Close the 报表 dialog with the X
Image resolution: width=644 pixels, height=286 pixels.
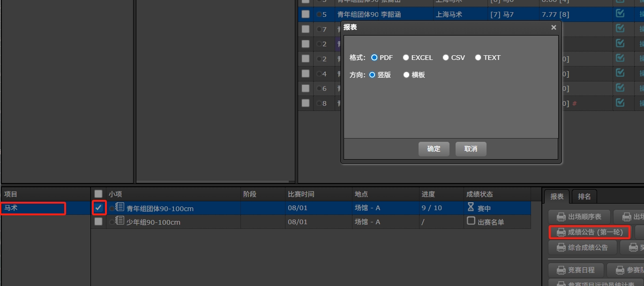[554, 28]
